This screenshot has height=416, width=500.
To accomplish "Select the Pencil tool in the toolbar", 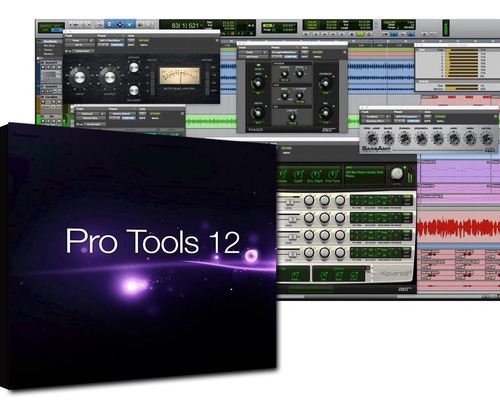I will coord(149,24).
